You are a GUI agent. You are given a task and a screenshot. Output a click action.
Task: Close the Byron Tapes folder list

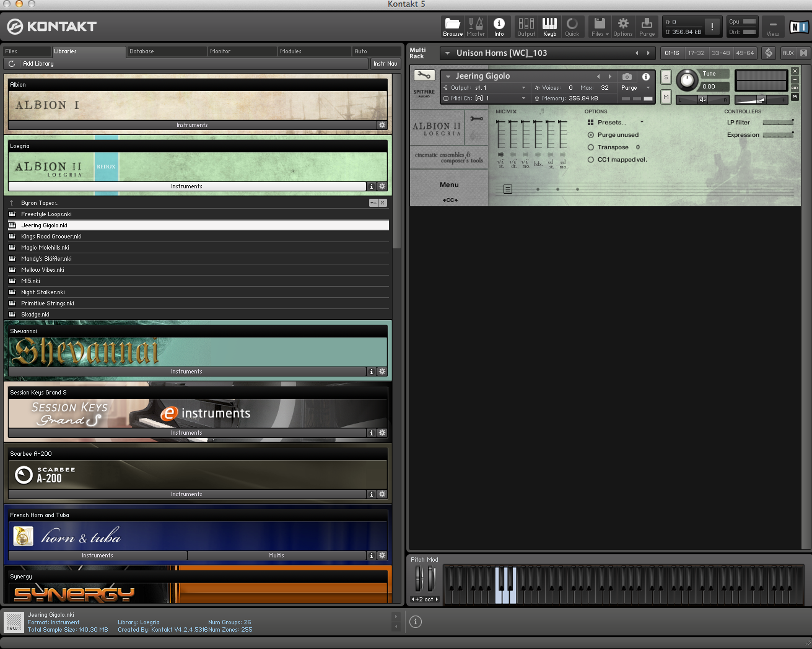point(383,203)
